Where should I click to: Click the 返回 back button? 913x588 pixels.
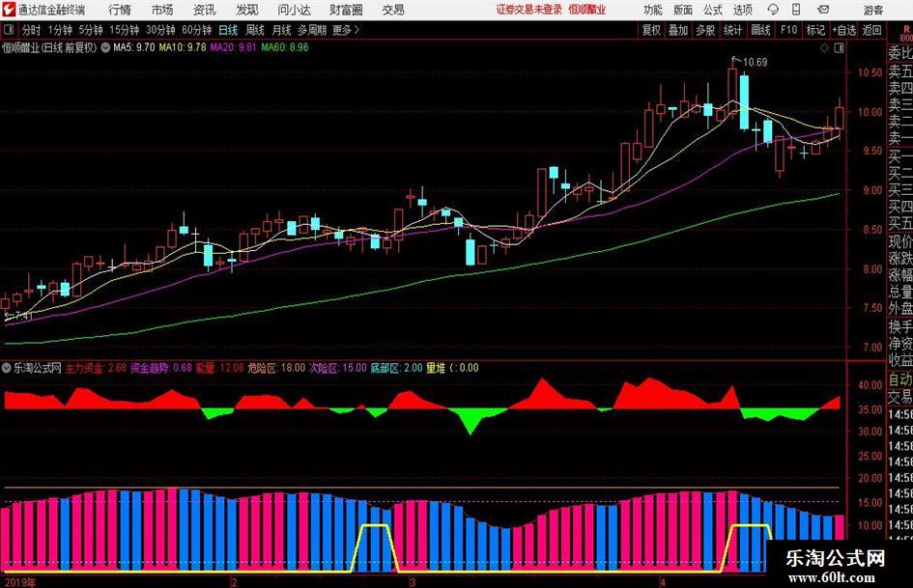[871, 30]
